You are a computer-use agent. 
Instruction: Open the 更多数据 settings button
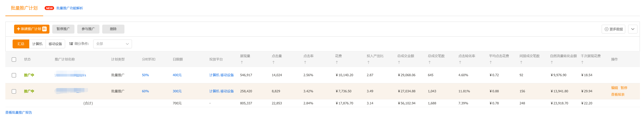(x=613, y=29)
